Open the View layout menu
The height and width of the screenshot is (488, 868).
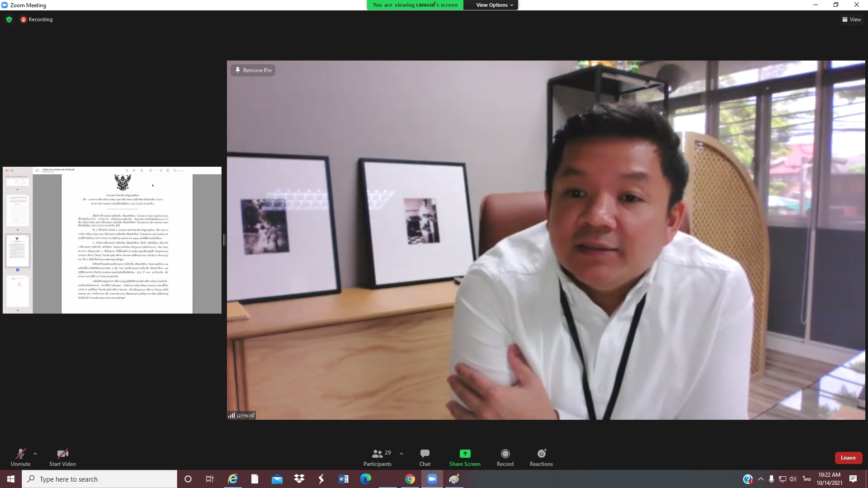851,19
